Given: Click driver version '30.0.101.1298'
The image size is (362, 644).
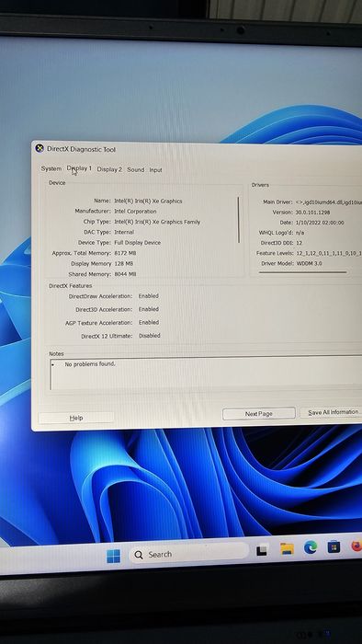Looking at the screenshot, I should tap(312, 213).
